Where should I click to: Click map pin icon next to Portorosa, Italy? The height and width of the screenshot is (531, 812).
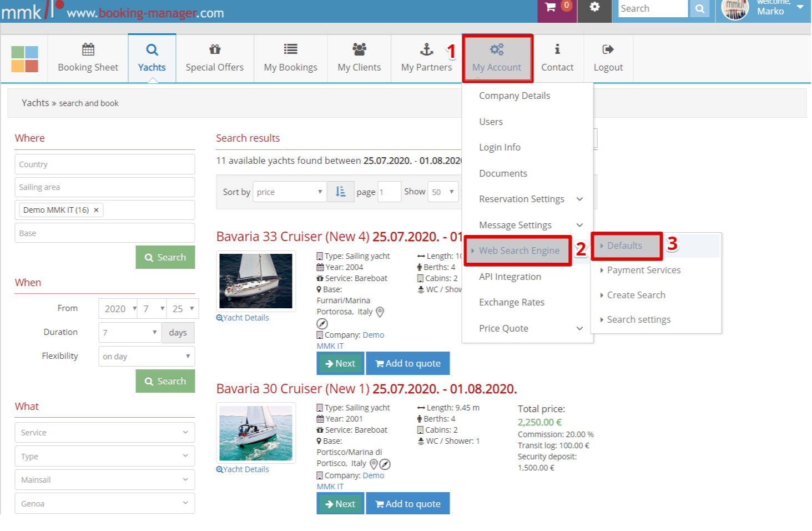click(380, 312)
